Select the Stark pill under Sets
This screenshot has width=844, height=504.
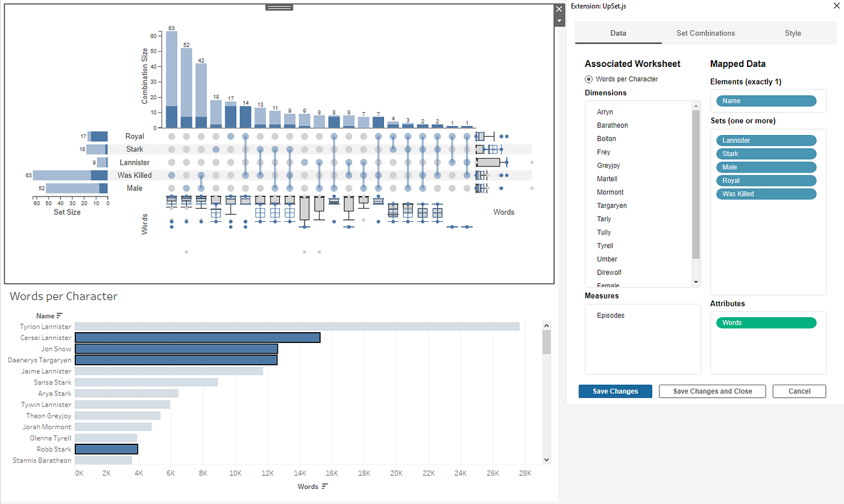(x=766, y=153)
